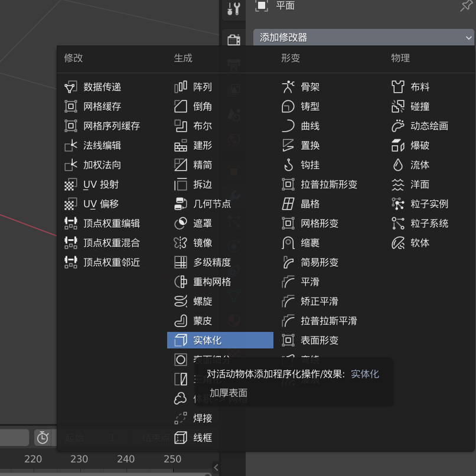This screenshot has height=476, width=476.
Task: Toggle the pin icon beside 平面
Action: point(466,5)
